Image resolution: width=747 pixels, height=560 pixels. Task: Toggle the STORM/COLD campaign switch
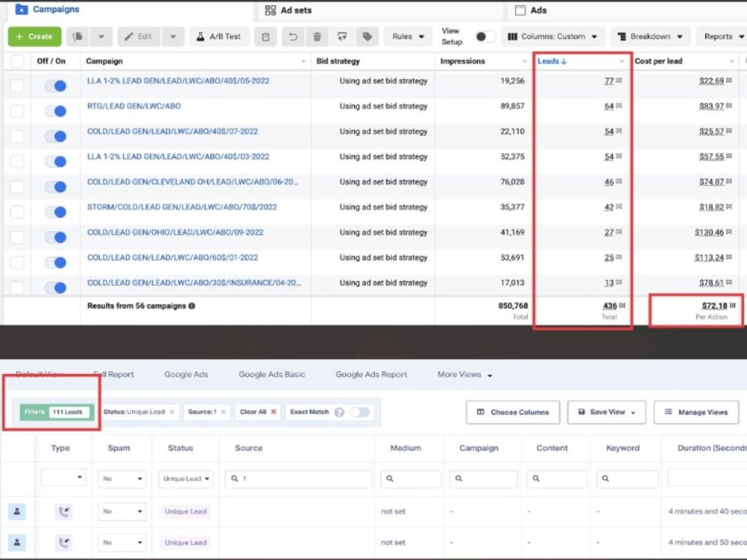coord(56,212)
